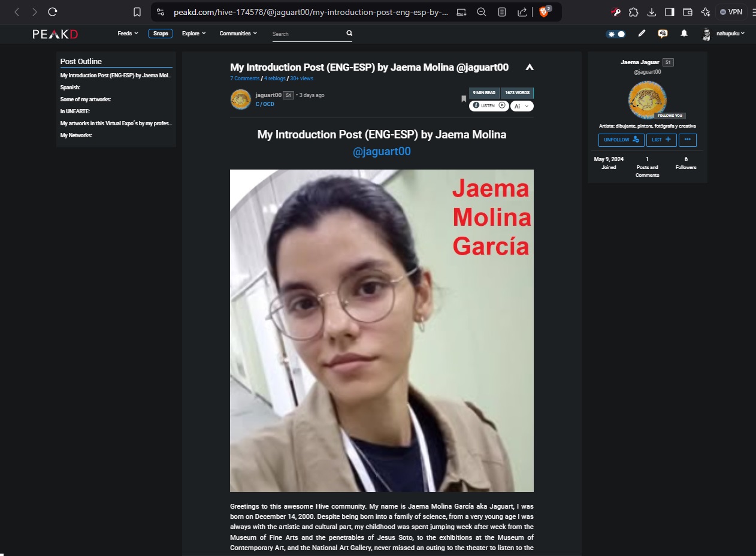Go back with browser back arrow
This screenshot has width=756, height=556.
coord(17,12)
